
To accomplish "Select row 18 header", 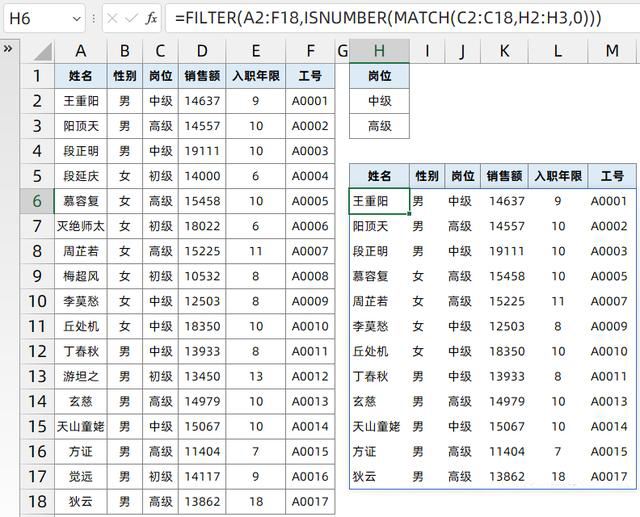I will pyautogui.click(x=37, y=502).
